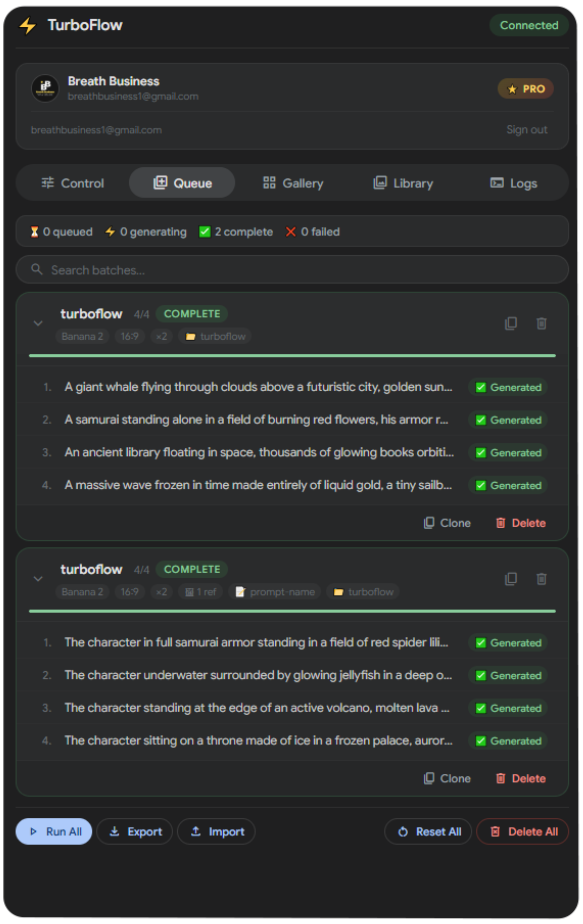Select the character samurai armor spider lilies prompt
This screenshot has height=924, width=583.
pos(256,643)
